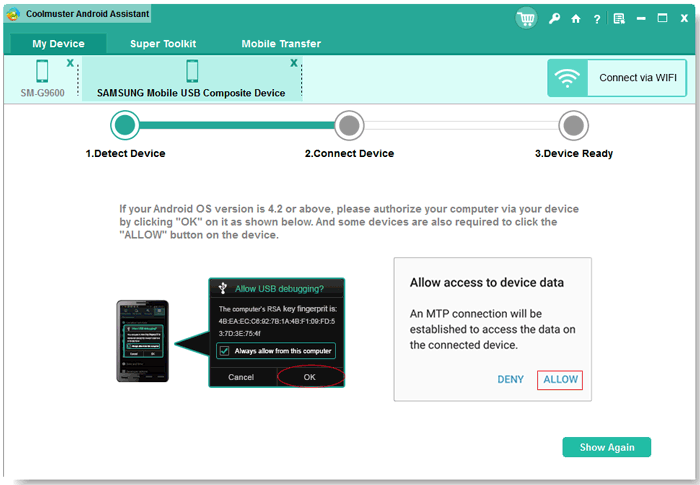
Task: Open the shopping cart purchase icon
Action: pos(526,18)
